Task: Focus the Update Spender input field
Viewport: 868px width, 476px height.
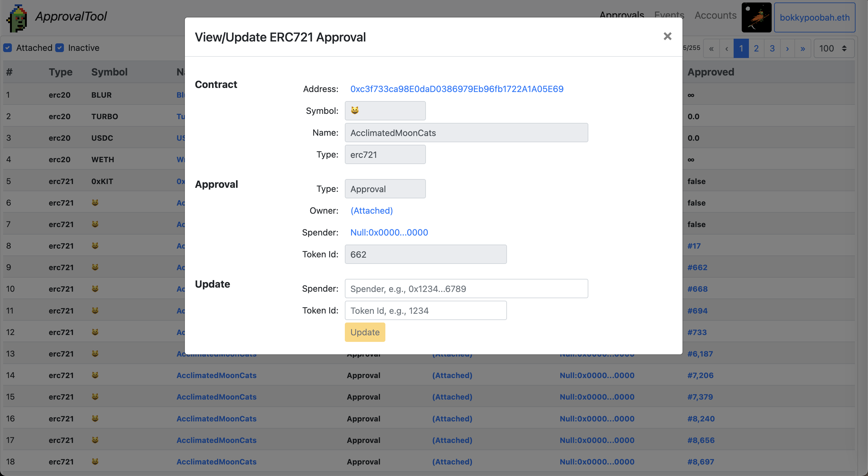Action: click(x=466, y=289)
